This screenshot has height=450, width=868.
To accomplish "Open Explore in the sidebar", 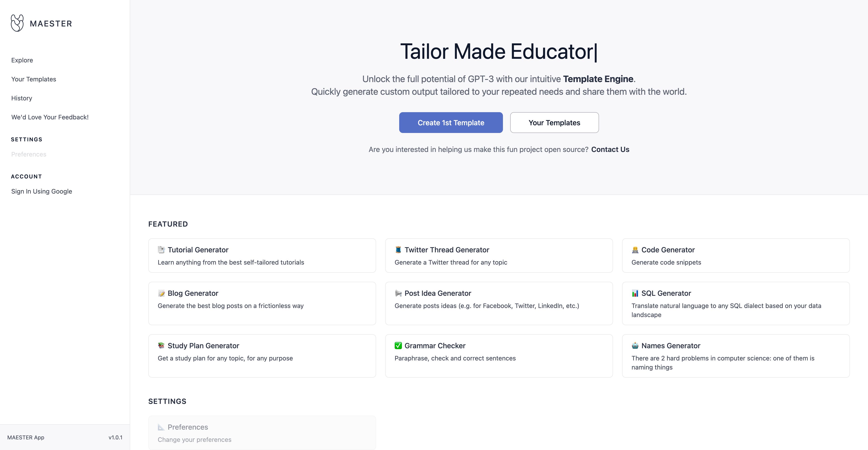I will click(22, 60).
